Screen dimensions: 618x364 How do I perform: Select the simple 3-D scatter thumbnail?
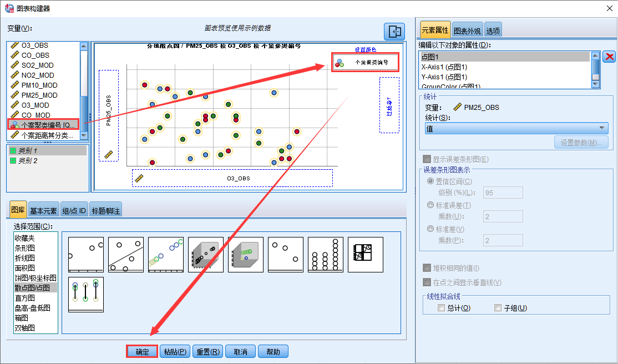click(x=206, y=254)
